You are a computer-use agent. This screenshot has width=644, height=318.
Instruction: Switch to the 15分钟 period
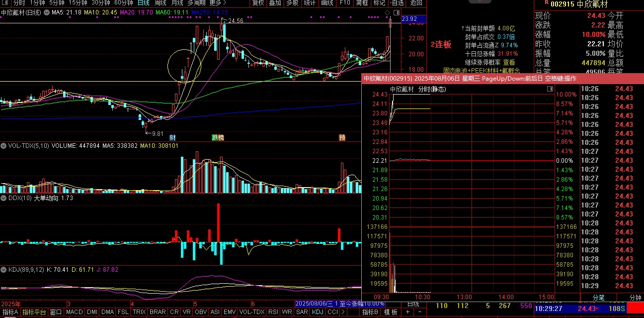78,2
